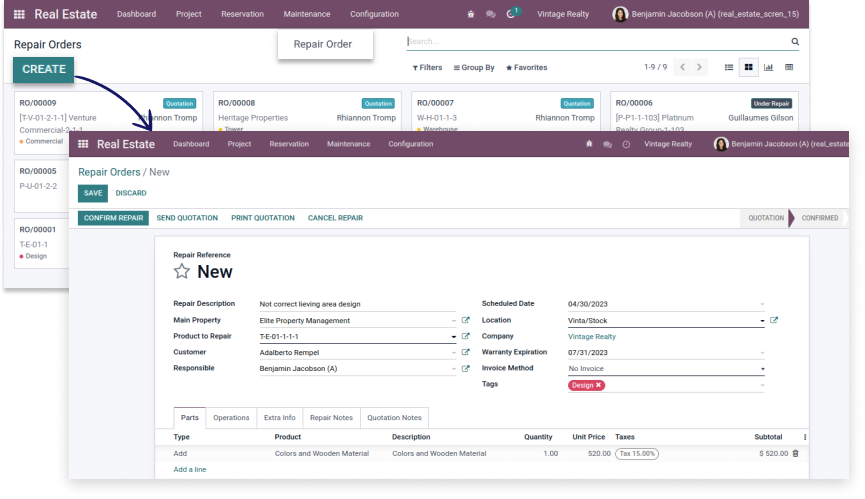Click the Add a line link
The height and width of the screenshot is (499, 865).
(190, 469)
